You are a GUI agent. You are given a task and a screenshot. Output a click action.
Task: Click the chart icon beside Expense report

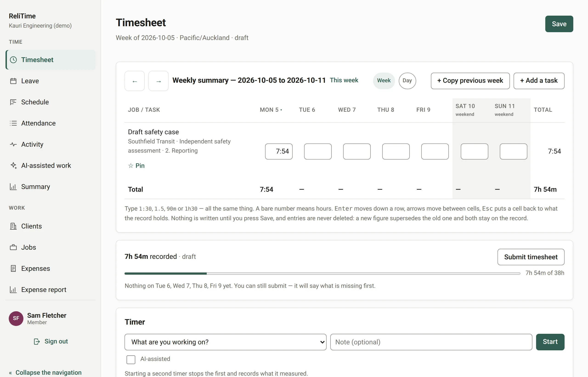click(13, 290)
